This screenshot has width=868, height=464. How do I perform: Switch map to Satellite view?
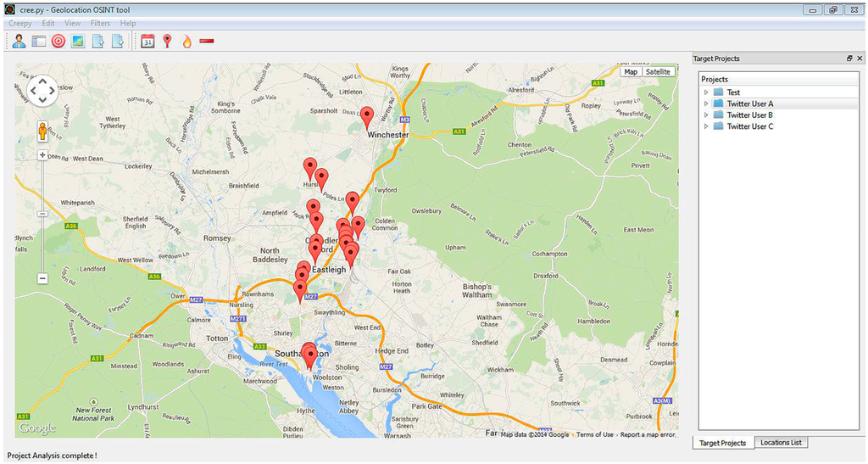[x=658, y=72]
